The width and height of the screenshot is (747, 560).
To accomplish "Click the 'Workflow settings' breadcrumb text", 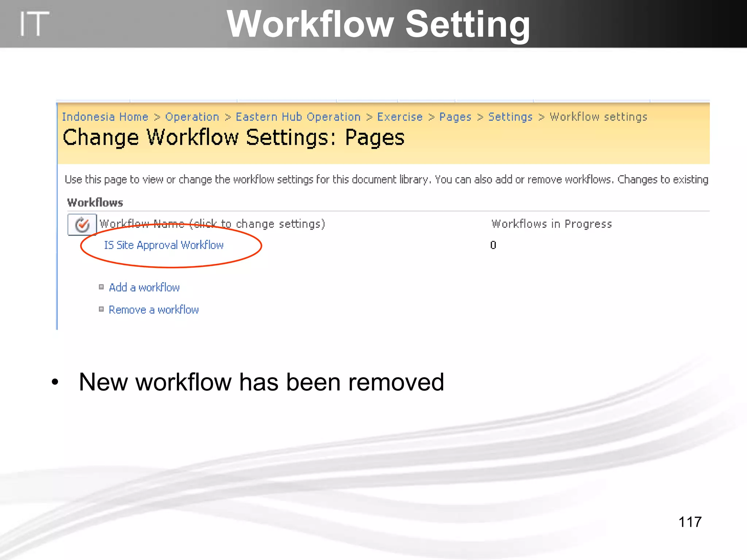I will point(599,117).
